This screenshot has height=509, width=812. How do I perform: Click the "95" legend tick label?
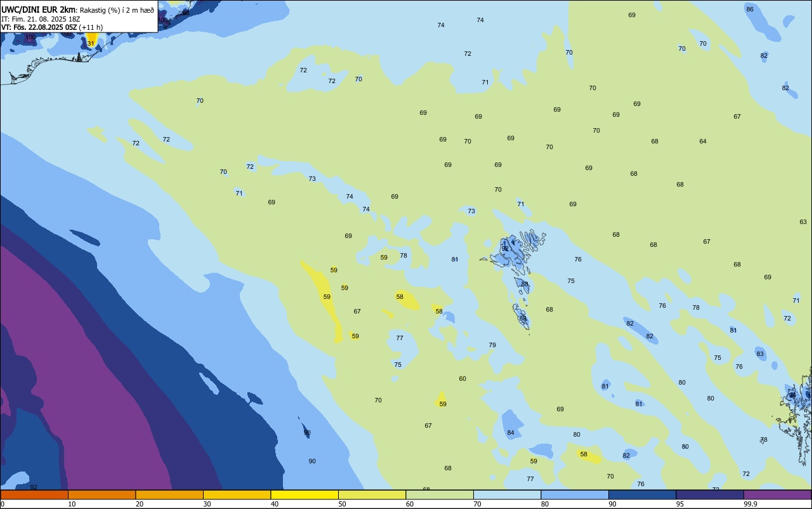(680, 504)
